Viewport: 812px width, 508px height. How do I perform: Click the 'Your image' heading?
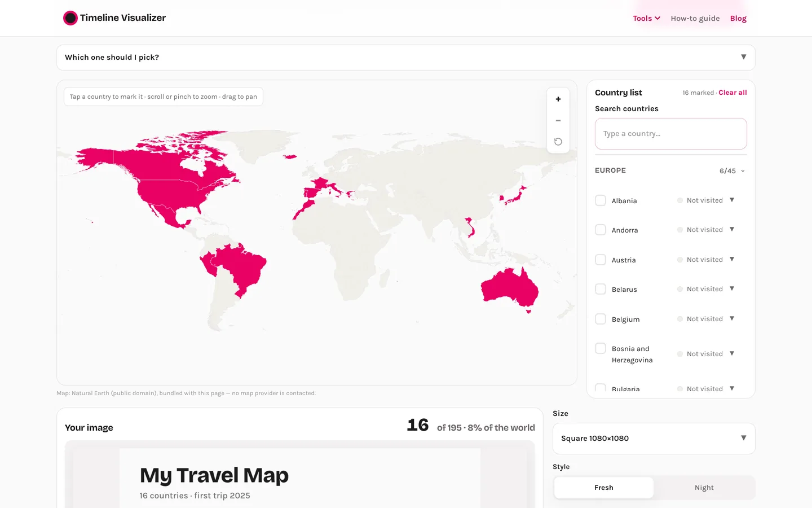89,428
